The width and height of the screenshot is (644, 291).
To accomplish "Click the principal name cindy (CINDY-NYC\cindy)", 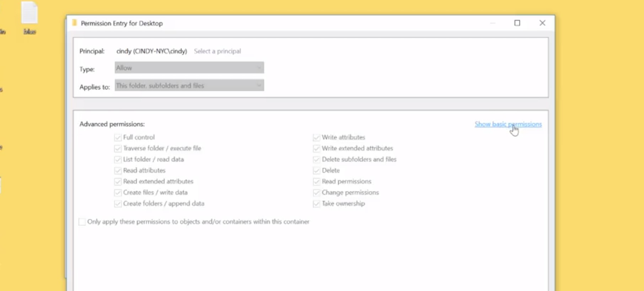I will pyautogui.click(x=152, y=51).
